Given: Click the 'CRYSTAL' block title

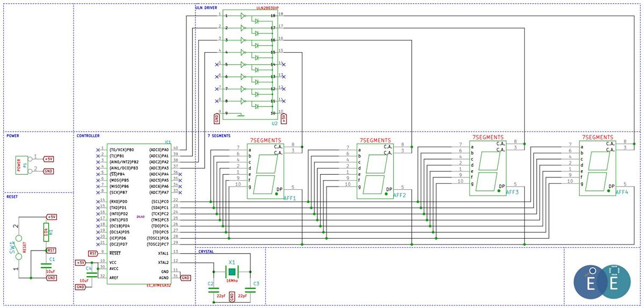Looking at the screenshot, I should [206, 251].
